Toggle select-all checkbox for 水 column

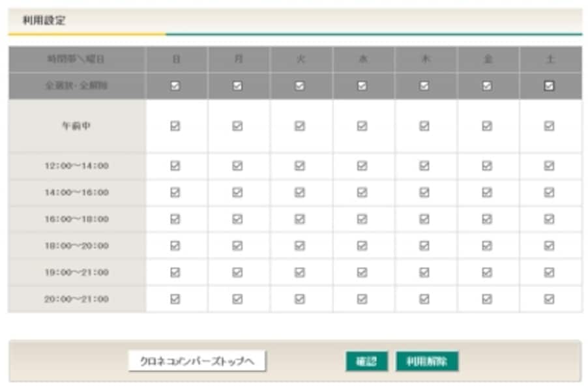[x=362, y=86]
